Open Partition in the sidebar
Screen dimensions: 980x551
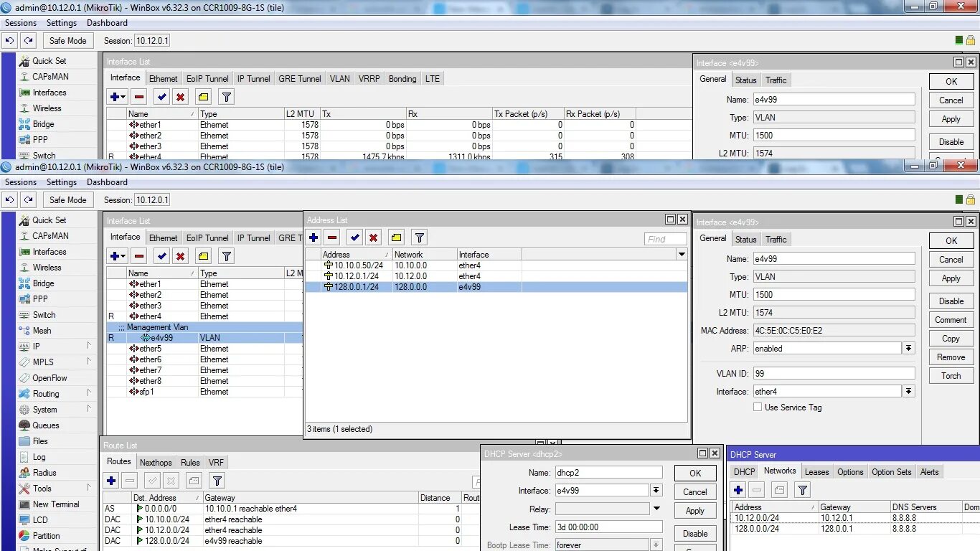pyautogui.click(x=46, y=536)
